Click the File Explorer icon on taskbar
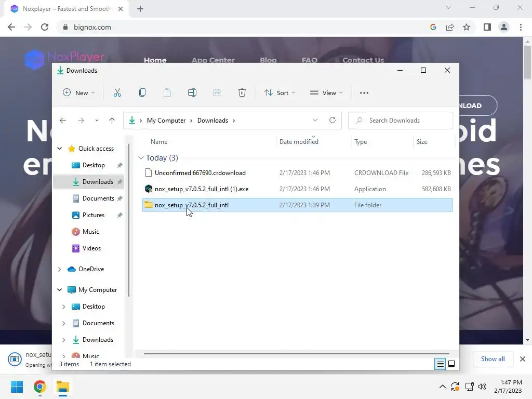Image resolution: width=532 pixels, height=399 pixels. tap(63, 387)
